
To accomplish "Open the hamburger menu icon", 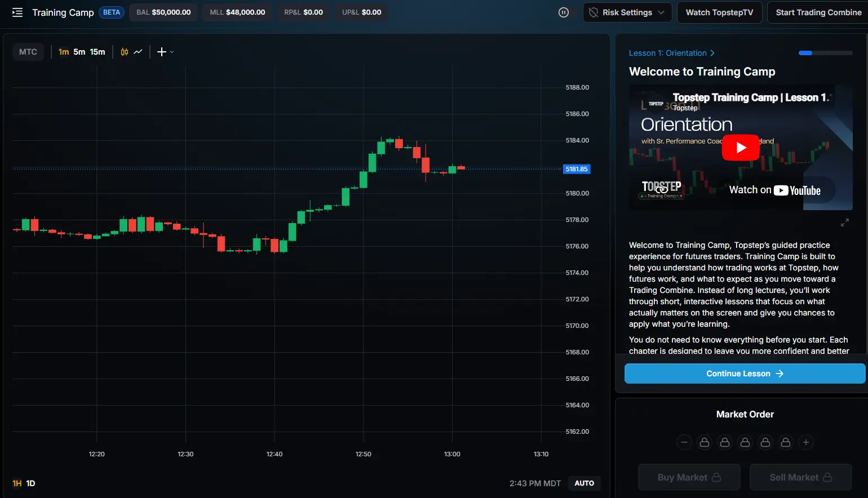I will (x=17, y=12).
